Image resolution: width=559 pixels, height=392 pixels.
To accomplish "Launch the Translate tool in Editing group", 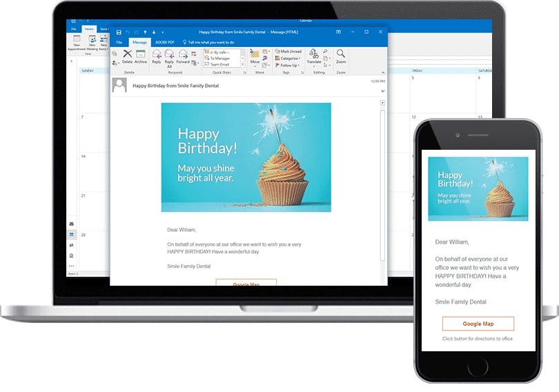I will 314,57.
